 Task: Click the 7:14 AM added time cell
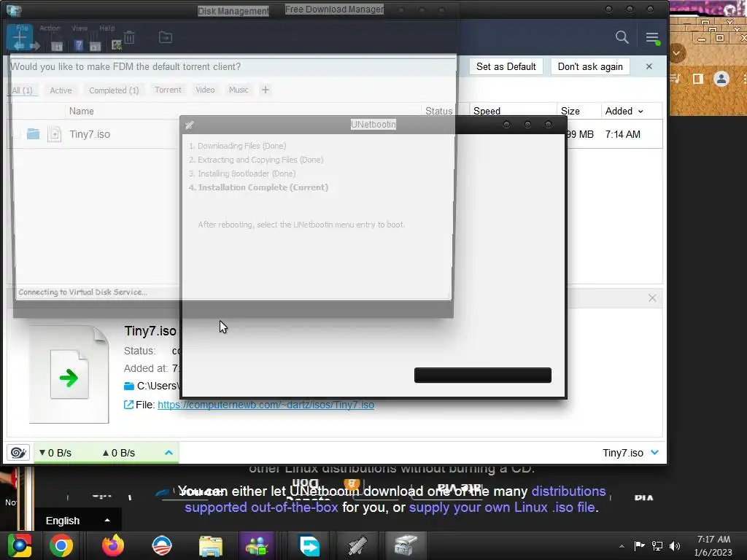623,134
